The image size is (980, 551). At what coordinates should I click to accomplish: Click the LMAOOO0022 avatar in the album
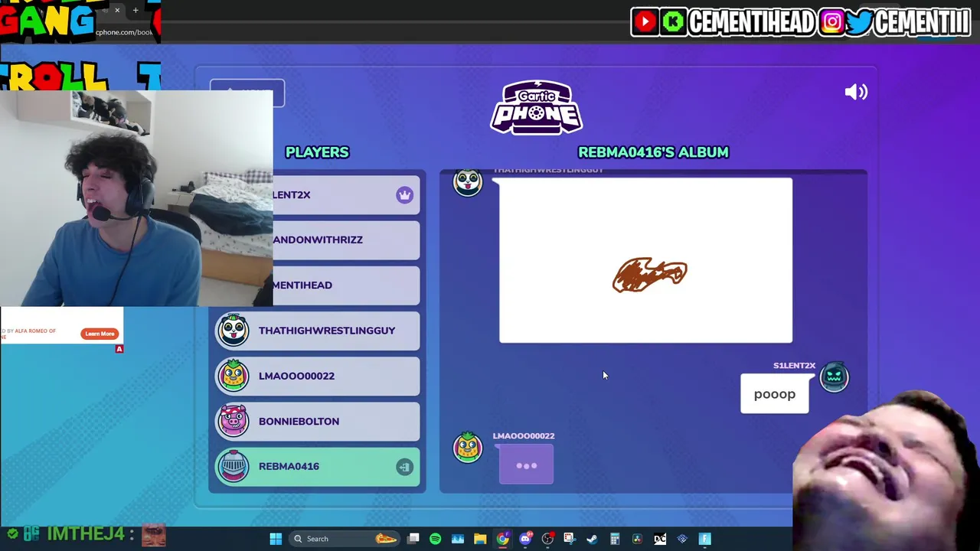pyautogui.click(x=468, y=447)
